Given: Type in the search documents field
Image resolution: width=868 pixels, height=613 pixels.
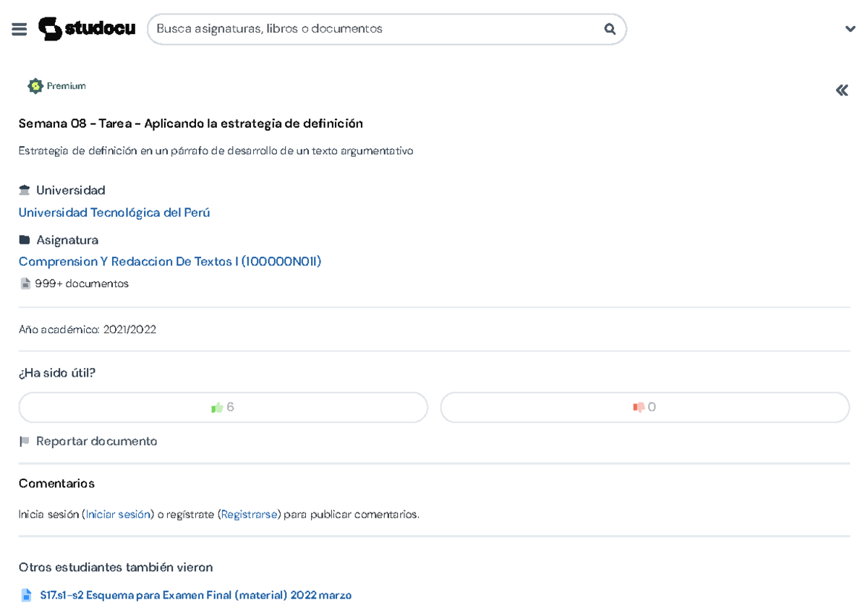Looking at the screenshot, I should pos(376,29).
